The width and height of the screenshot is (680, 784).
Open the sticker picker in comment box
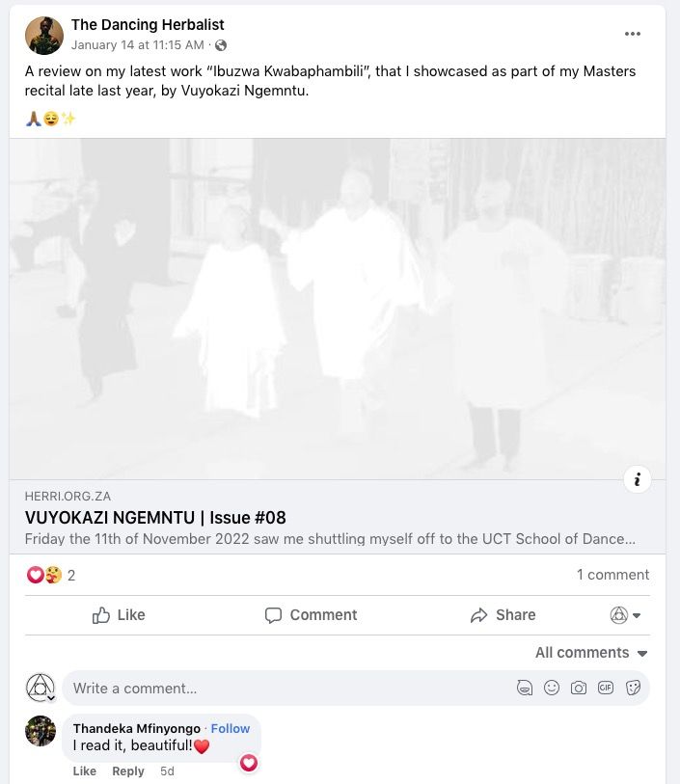(633, 688)
